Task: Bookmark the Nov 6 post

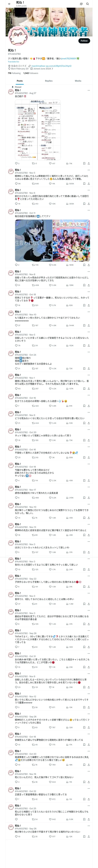Action: tap(84, 204)
